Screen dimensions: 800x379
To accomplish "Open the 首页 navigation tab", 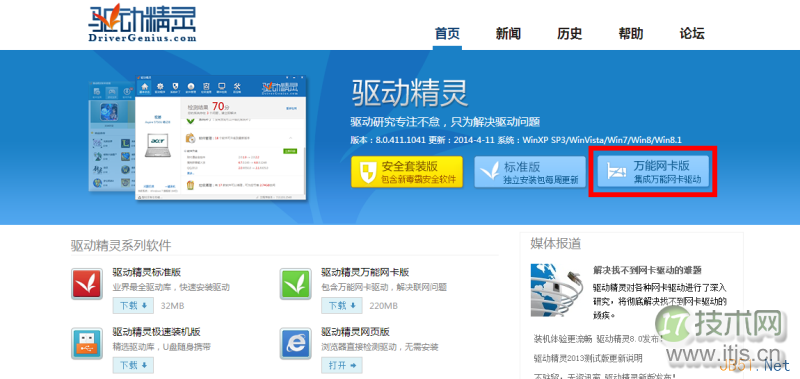I will (447, 34).
